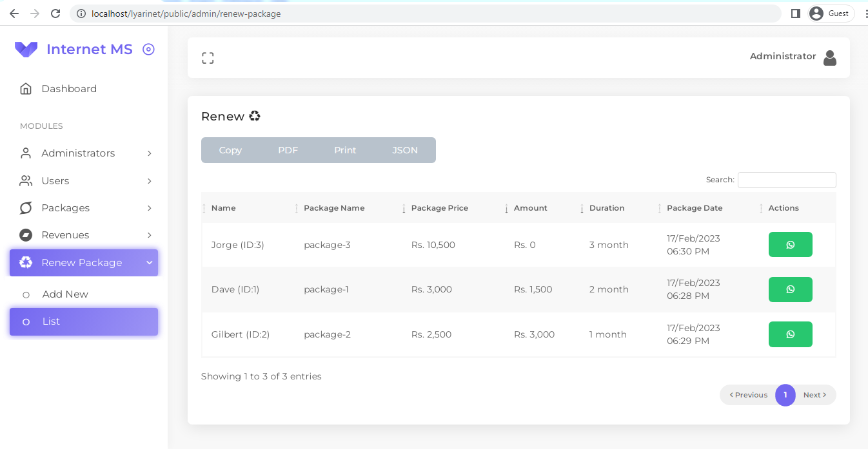Select the Packages icon in the sidebar
Image resolution: width=868 pixels, height=449 pixels.
click(25, 208)
